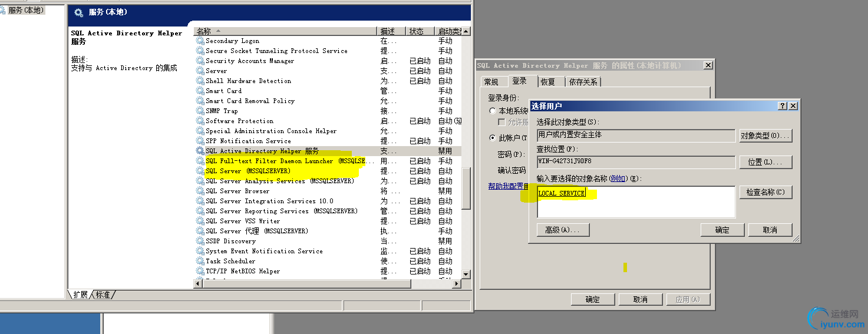Click the gear icon beside SQL Full-text Filter Daemon Launcher
Screen dimensions: 868x334
coord(200,161)
